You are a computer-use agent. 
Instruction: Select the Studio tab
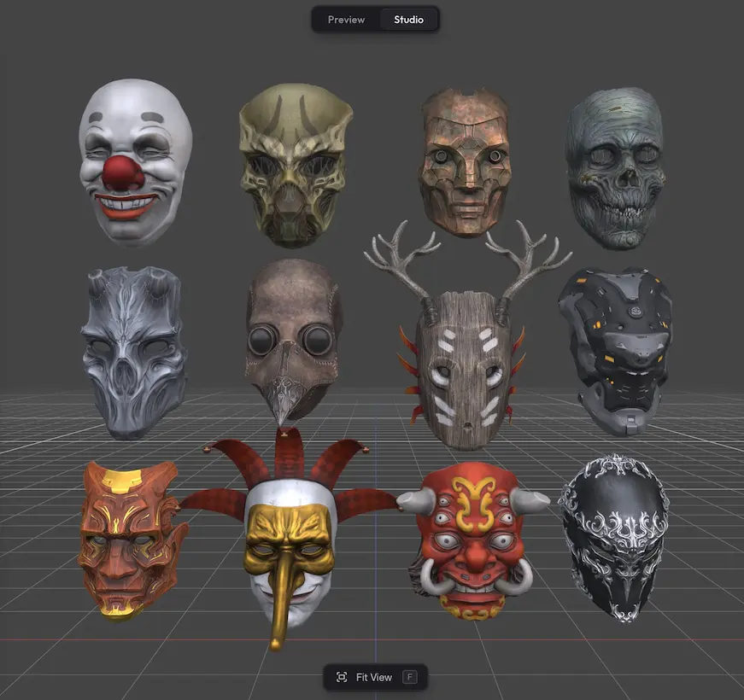[408, 20]
